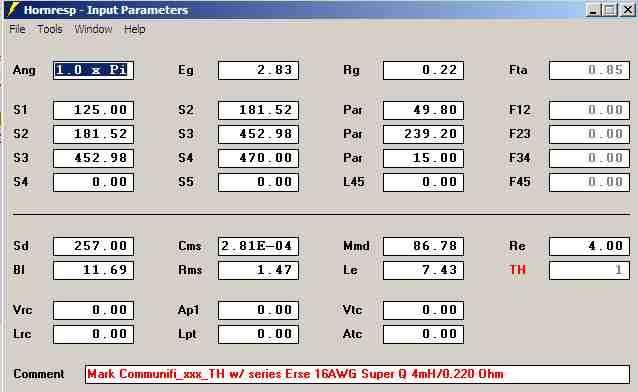The width and height of the screenshot is (638, 392).
Task: Click the Mmd field with 86.78
Action: tap(423, 246)
